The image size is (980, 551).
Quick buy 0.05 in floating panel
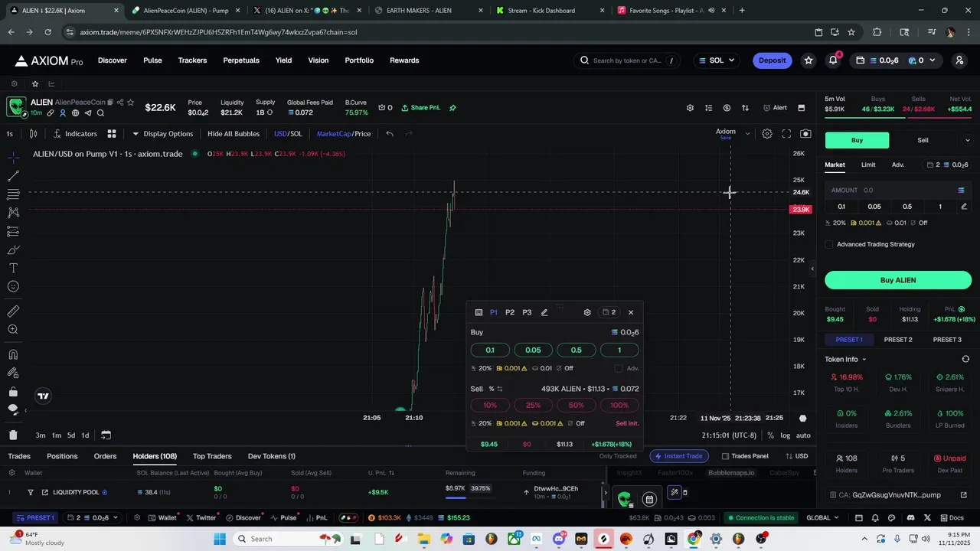click(533, 350)
